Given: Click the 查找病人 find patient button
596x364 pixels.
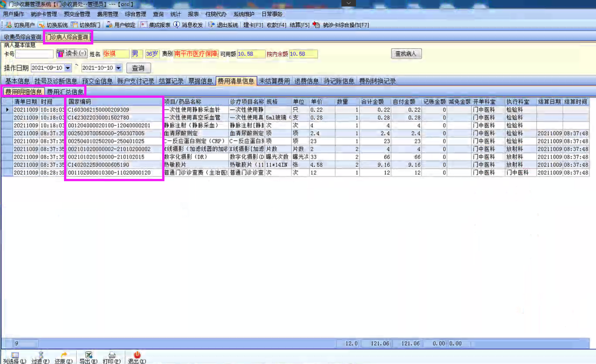Looking at the screenshot, I should pyautogui.click(x=406, y=54).
